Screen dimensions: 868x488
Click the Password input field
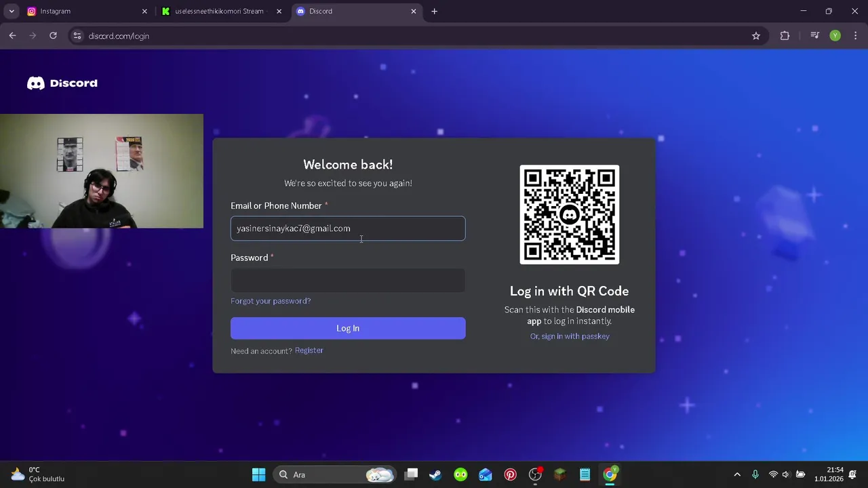coord(348,281)
